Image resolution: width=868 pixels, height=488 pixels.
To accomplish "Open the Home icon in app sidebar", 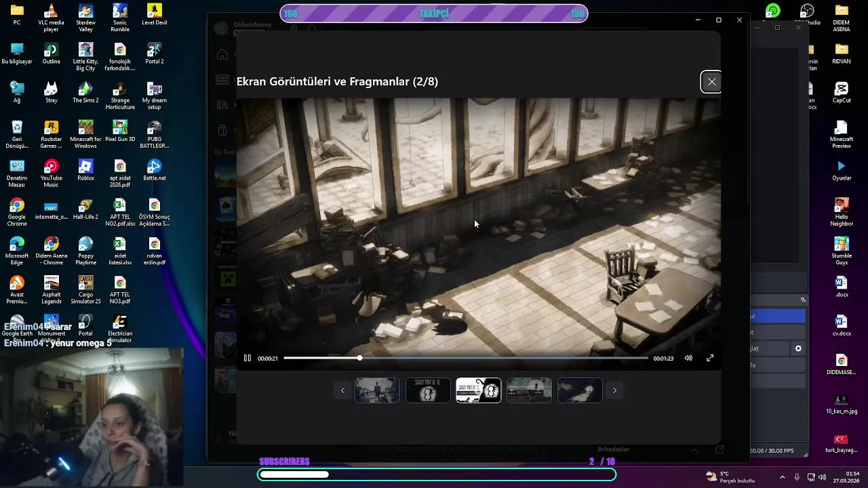I will 222,54.
